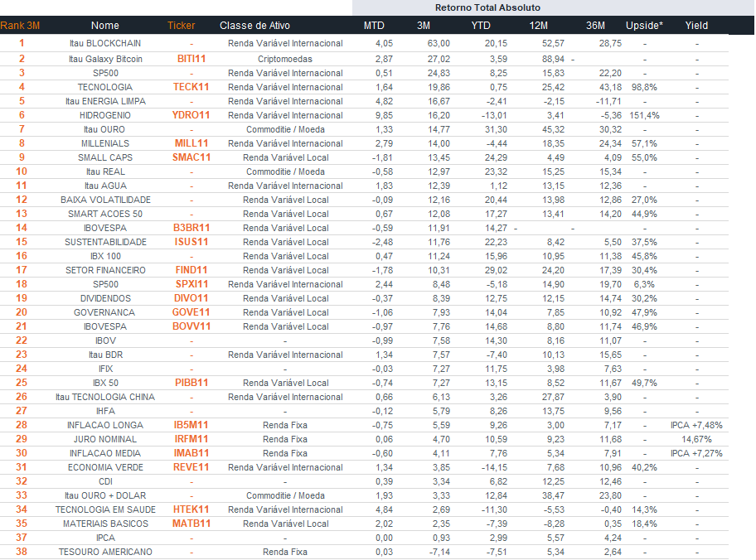
Task: Select the Itau TECNOLOGIA CHINA name
Action: [x=105, y=397]
